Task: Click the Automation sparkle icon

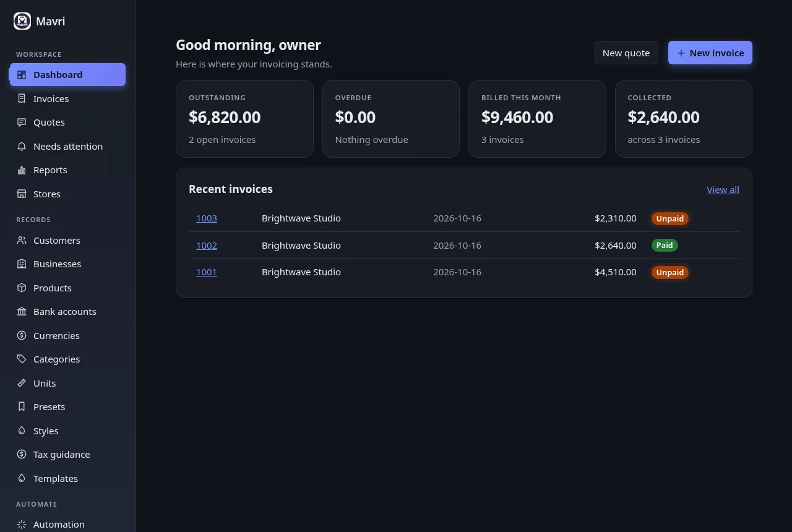Action: pos(22,525)
